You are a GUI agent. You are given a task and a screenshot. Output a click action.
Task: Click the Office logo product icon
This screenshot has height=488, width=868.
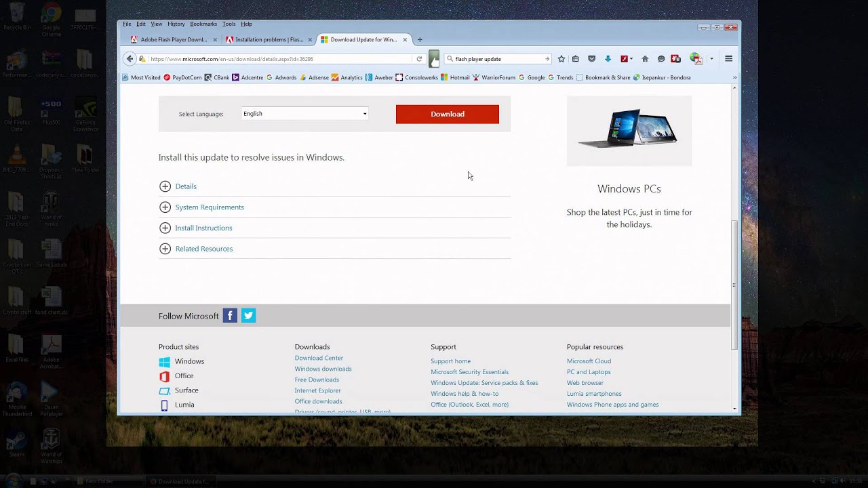(164, 376)
